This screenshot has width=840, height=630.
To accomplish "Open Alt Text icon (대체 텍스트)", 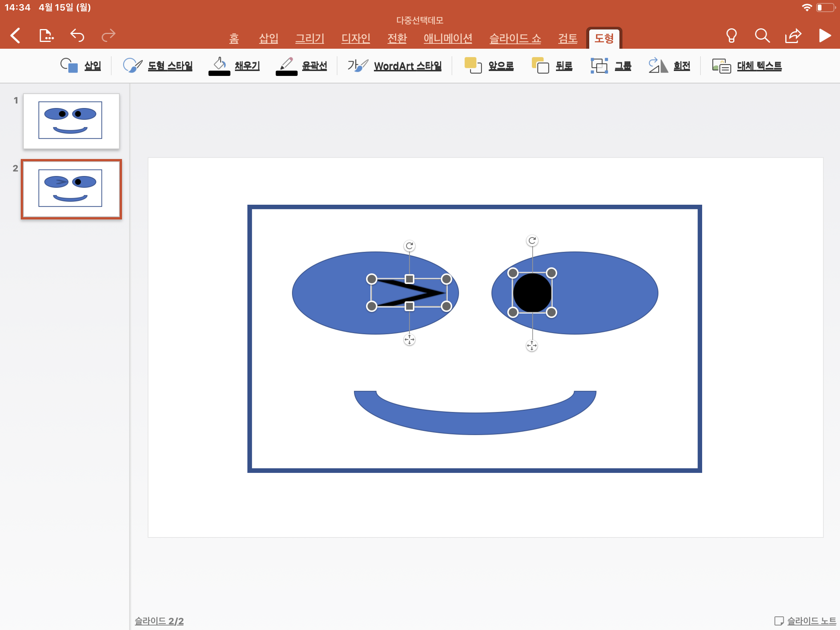I will click(x=721, y=66).
